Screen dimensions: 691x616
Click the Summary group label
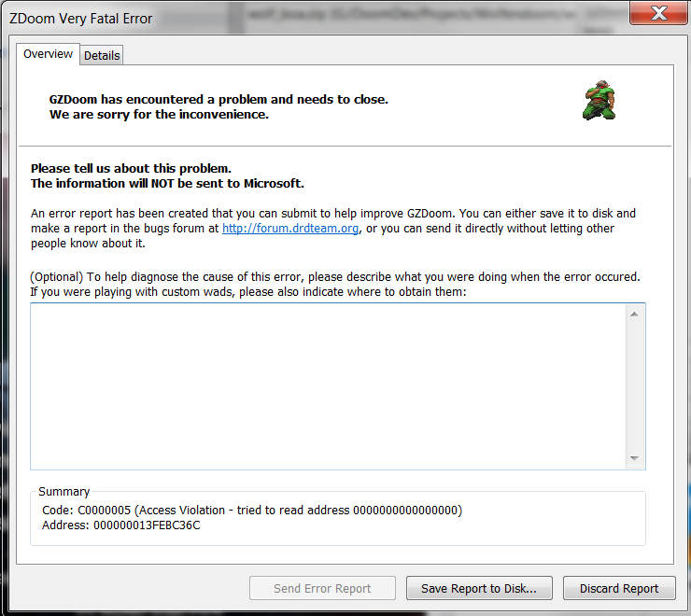click(64, 491)
